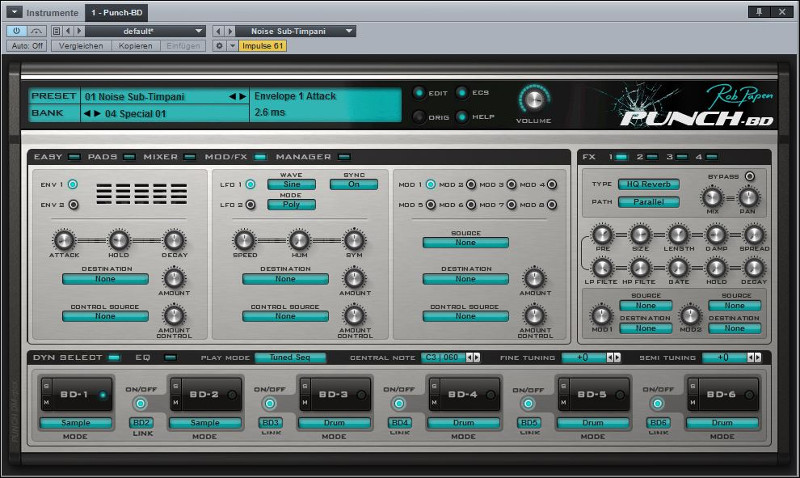This screenshot has height=478, width=800.
Task: Toggle the ORIG button
Action: click(419, 117)
